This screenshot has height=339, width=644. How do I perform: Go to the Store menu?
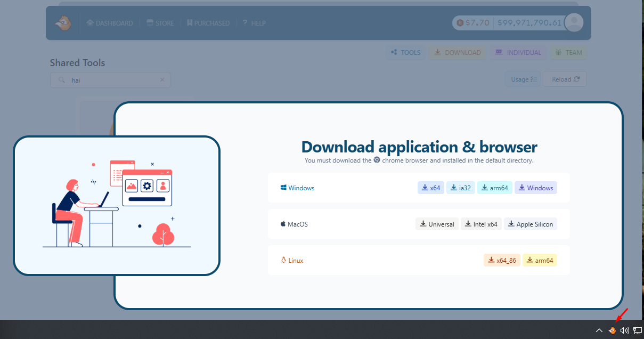point(160,23)
